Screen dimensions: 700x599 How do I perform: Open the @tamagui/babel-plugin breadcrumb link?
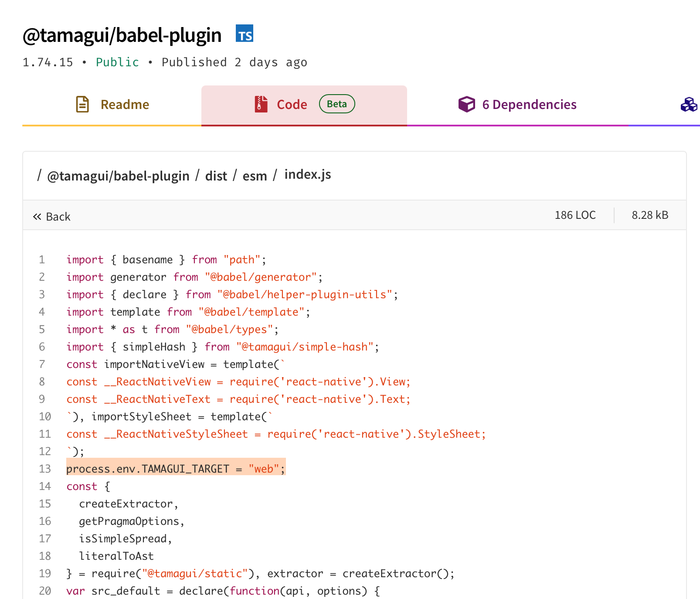(119, 175)
